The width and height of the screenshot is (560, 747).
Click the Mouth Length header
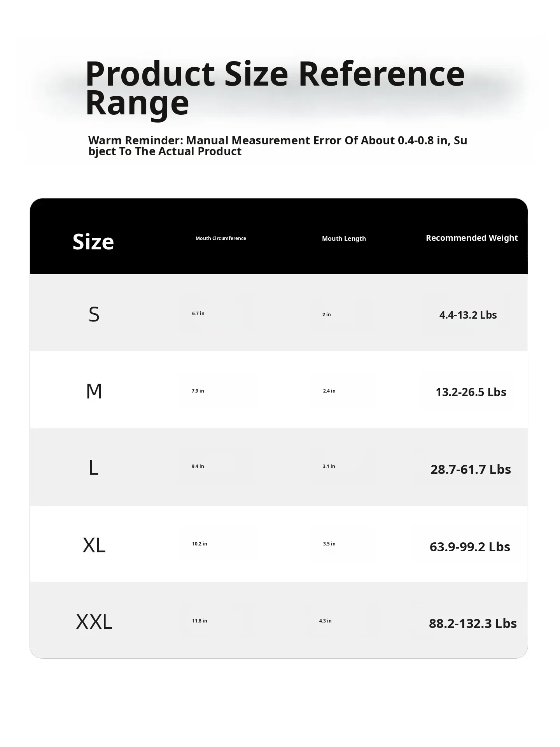tap(344, 238)
